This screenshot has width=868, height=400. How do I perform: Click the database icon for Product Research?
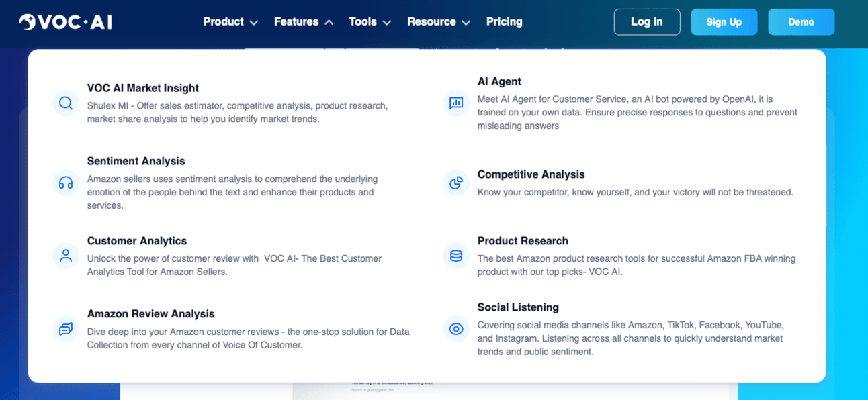pos(456,256)
